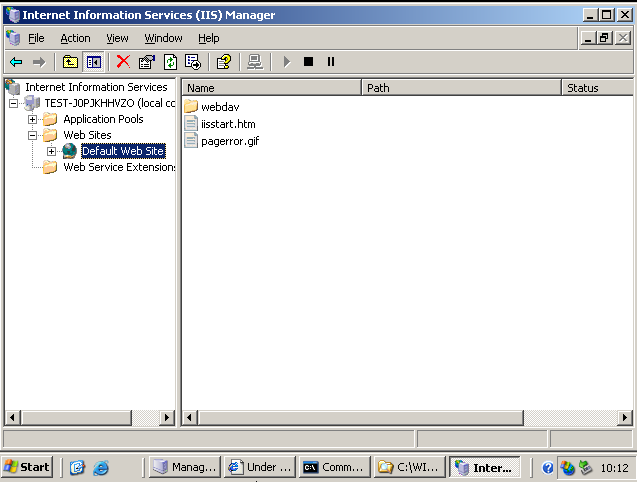Screen dimensions: 637x482
Task: Expand the Application Pools node
Action: 32,119
